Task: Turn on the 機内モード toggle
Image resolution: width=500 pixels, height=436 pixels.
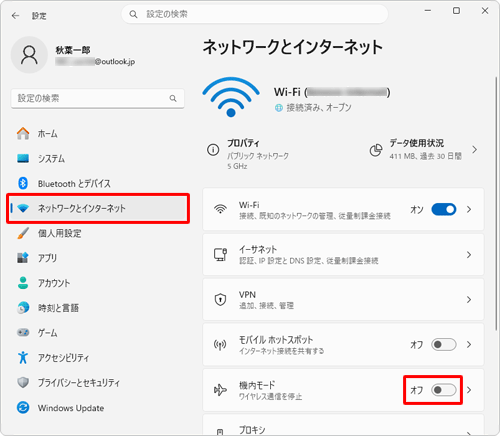Action: (444, 390)
